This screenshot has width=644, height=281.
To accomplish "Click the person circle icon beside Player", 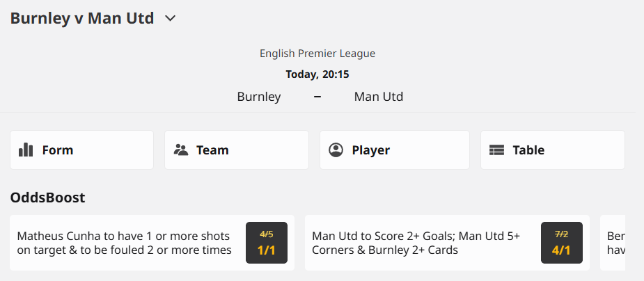I will [336, 150].
